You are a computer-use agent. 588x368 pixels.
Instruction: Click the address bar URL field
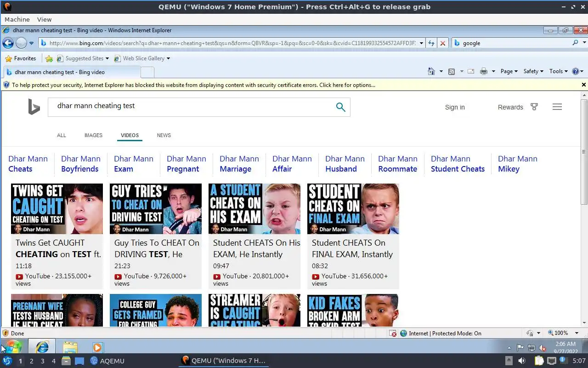coord(232,43)
